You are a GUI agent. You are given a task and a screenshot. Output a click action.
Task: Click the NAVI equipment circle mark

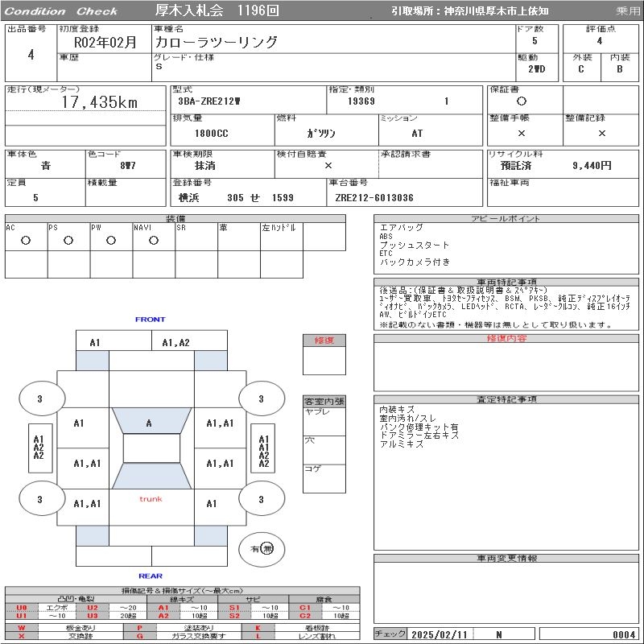pyautogui.click(x=154, y=240)
